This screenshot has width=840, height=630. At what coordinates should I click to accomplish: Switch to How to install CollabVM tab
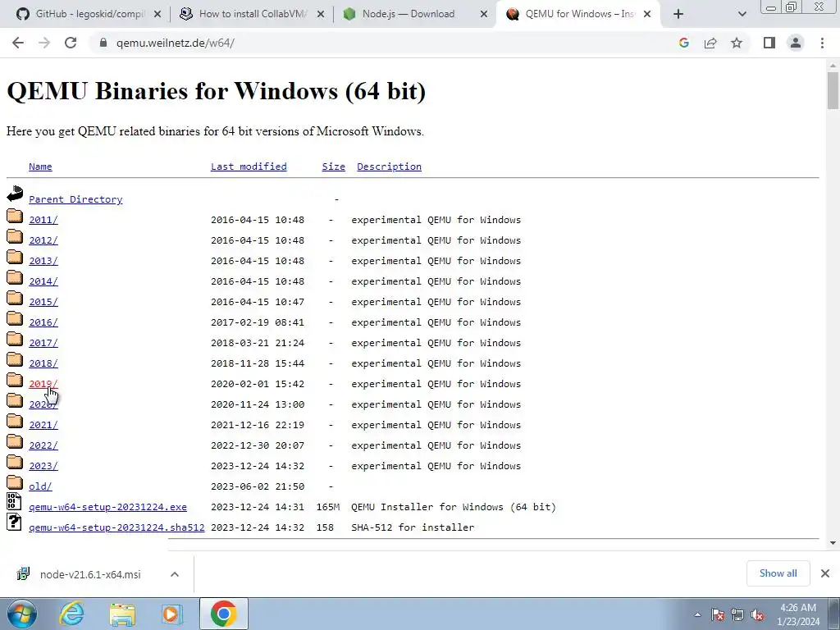pos(252,14)
